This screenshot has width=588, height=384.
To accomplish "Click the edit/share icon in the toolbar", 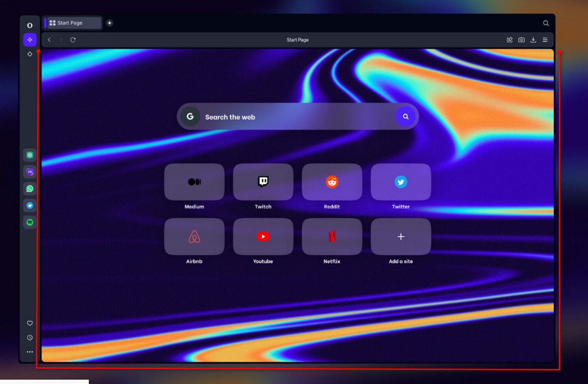I will point(510,40).
